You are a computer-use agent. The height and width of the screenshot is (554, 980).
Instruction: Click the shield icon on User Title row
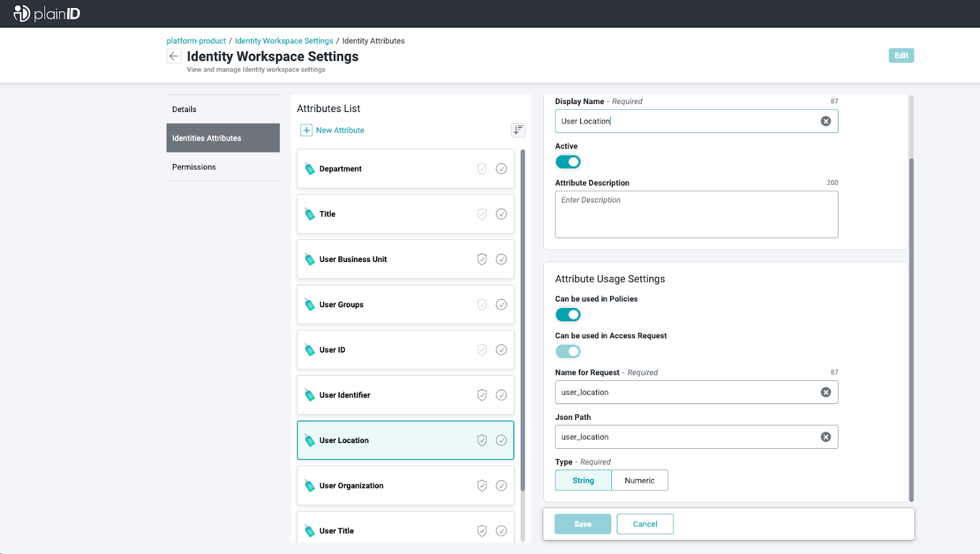click(x=482, y=531)
